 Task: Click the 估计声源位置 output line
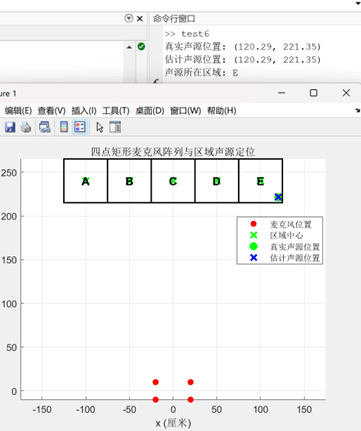pos(243,60)
